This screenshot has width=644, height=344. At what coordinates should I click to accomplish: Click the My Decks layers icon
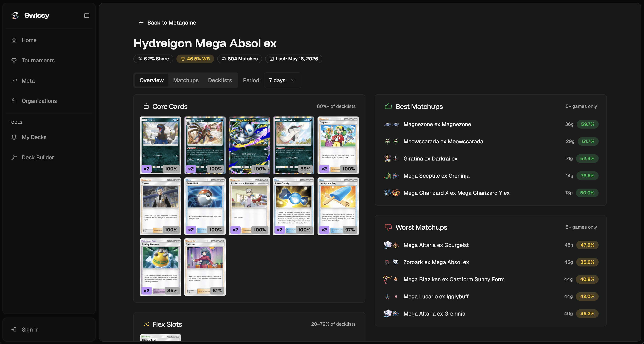coord(14,137)
